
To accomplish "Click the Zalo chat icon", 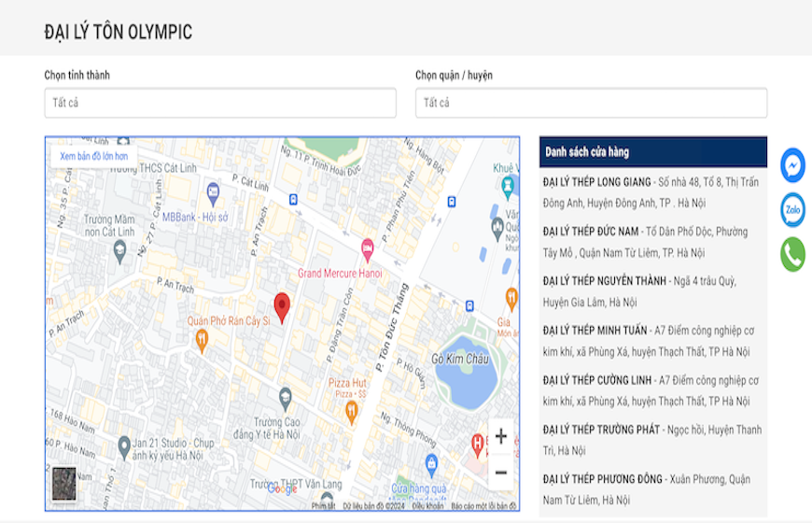I will click(x=792, y=209).
